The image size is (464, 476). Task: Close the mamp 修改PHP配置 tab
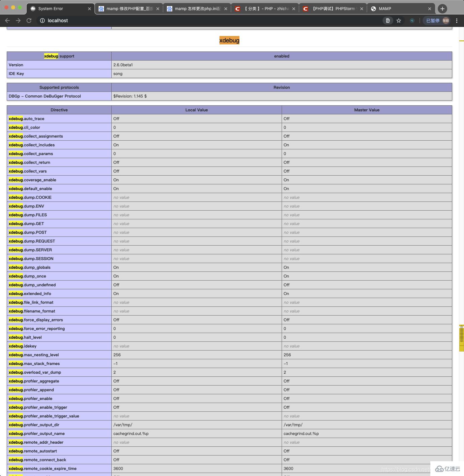coord(158,9)
